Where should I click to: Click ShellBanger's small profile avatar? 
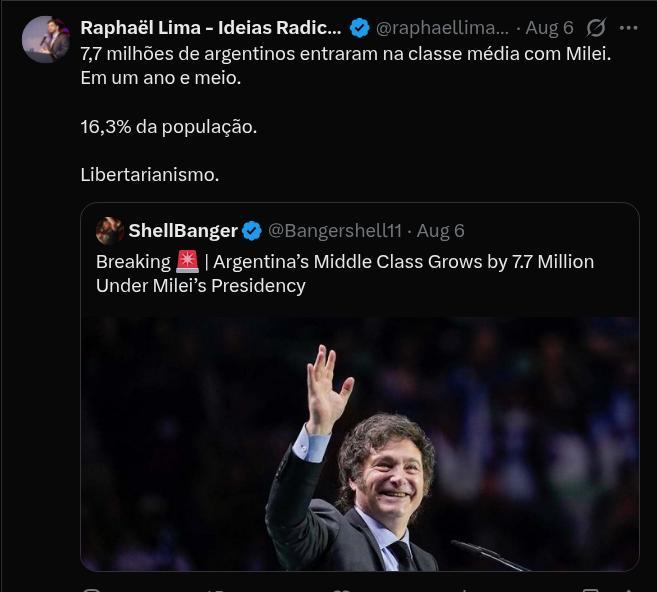[x=110, y=231]
